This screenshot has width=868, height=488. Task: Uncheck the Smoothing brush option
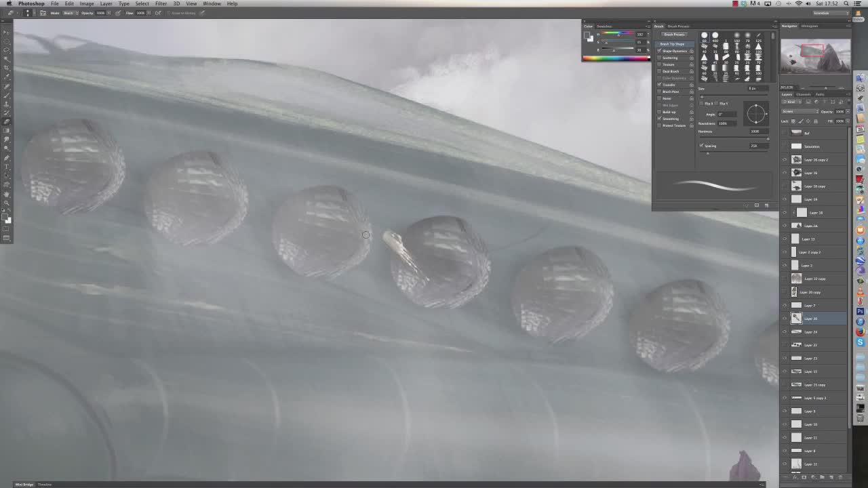659,119
